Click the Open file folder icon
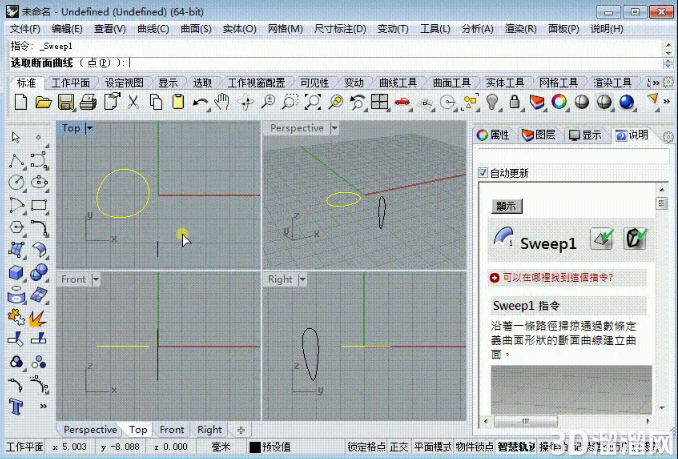 click(43, 102)
